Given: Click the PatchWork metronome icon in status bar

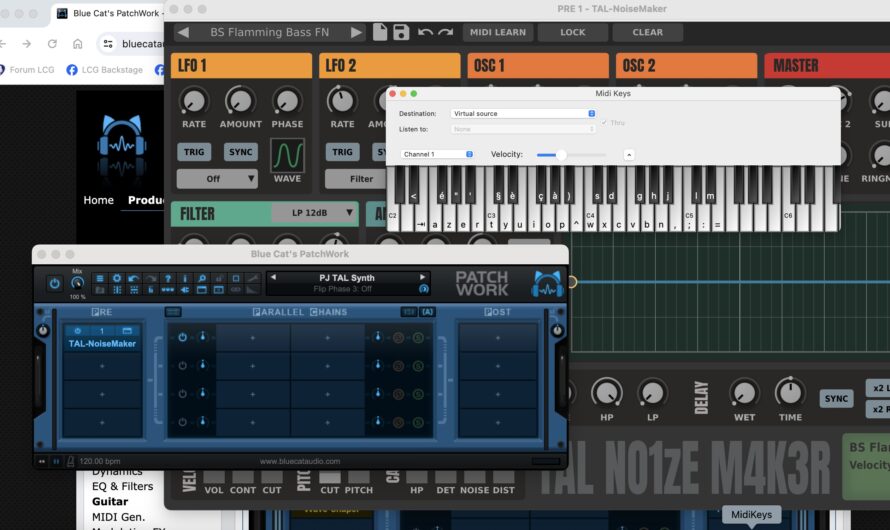Looking at the screenshot, I should (x=70, y=461).
